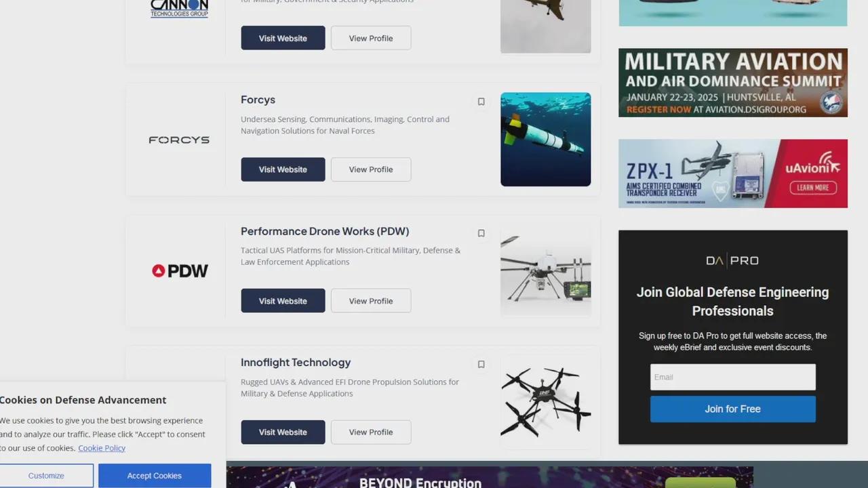The image size is (868, 488).
Task: View Profile for Cannon Technologies listing
Action: click(x=371, y=38)
